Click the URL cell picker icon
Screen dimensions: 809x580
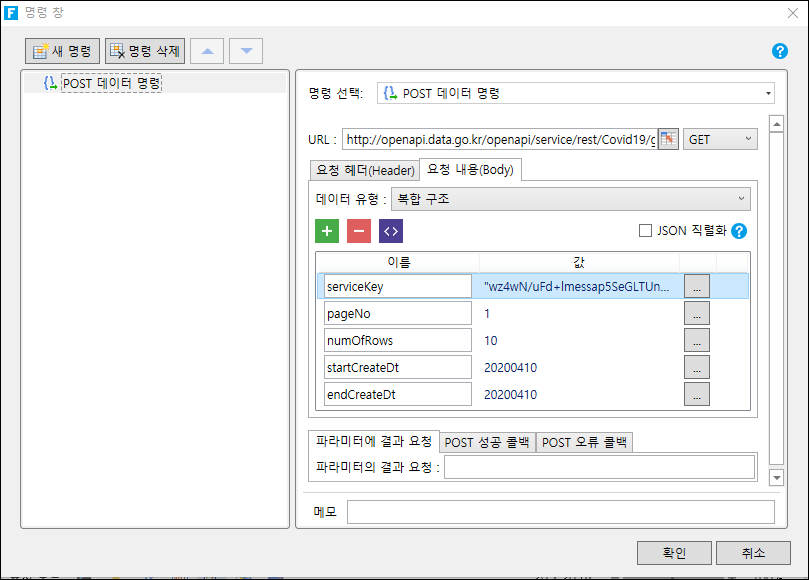click(x=668, y=139)
